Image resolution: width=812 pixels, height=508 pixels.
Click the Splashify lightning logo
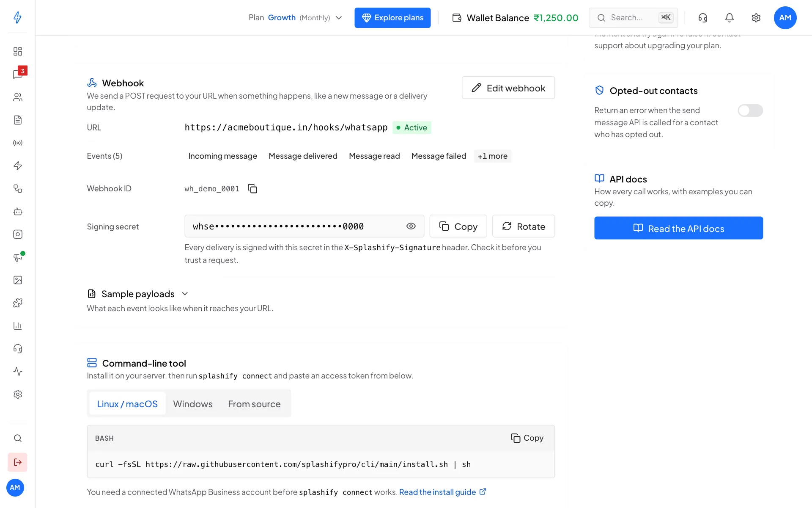click(x=17, y=17)
